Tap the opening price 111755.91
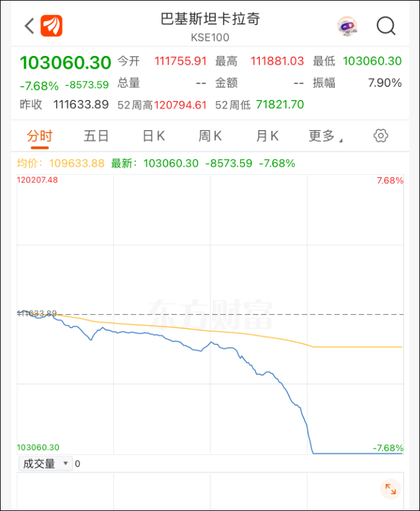Image resolution: width=420 pixels, height=511 pixels. [178, 60]
